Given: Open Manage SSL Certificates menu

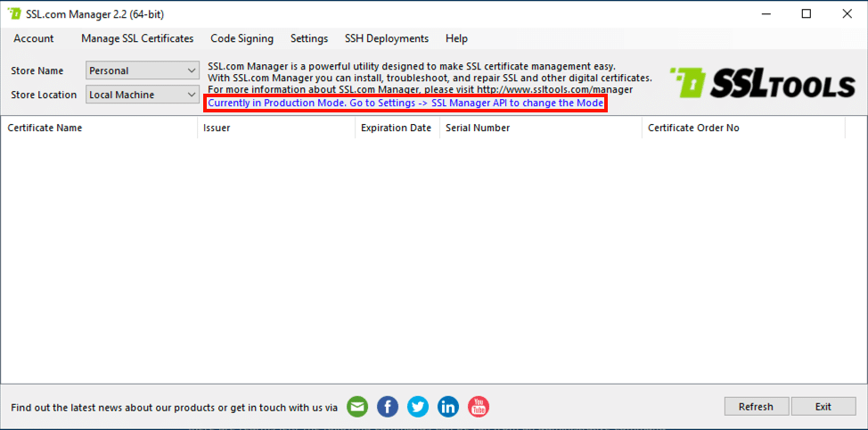Looking at the screenshot, I should point(137,38).
